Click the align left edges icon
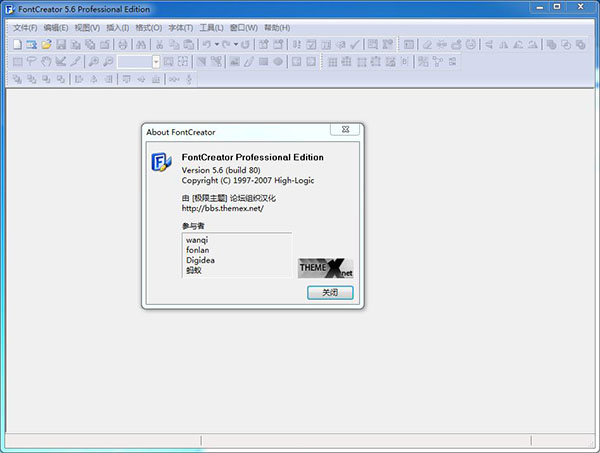The image size is (600, 453). (x=79, y=79)
